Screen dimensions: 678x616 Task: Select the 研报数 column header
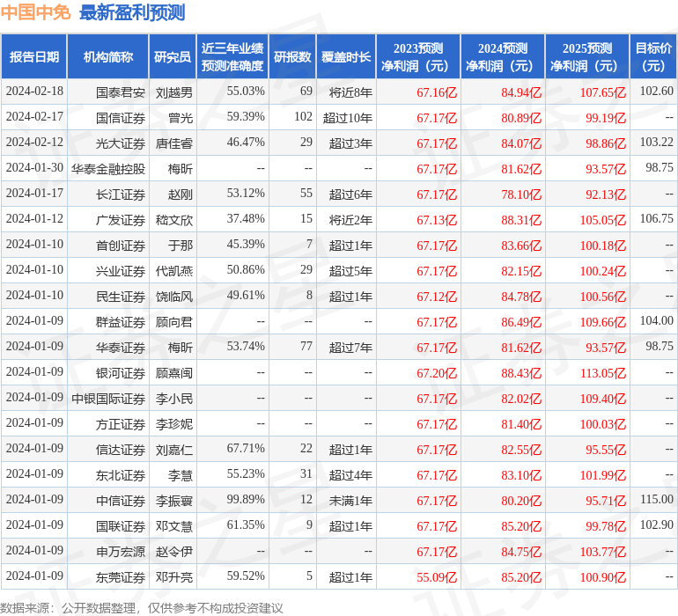(x=292, y=57)
